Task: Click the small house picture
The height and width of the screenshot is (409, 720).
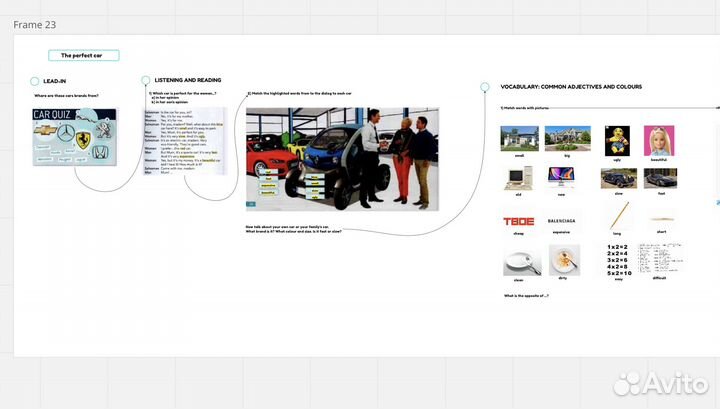Action: coord(519,138)
